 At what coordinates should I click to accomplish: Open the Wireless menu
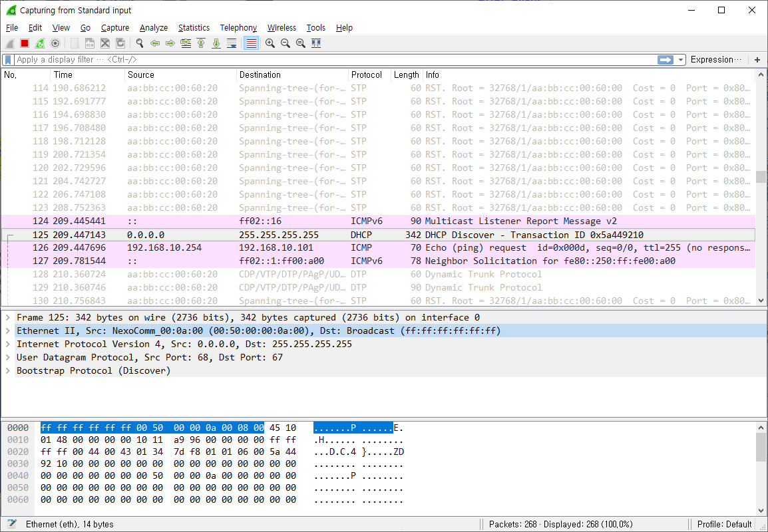click(282, 28)
